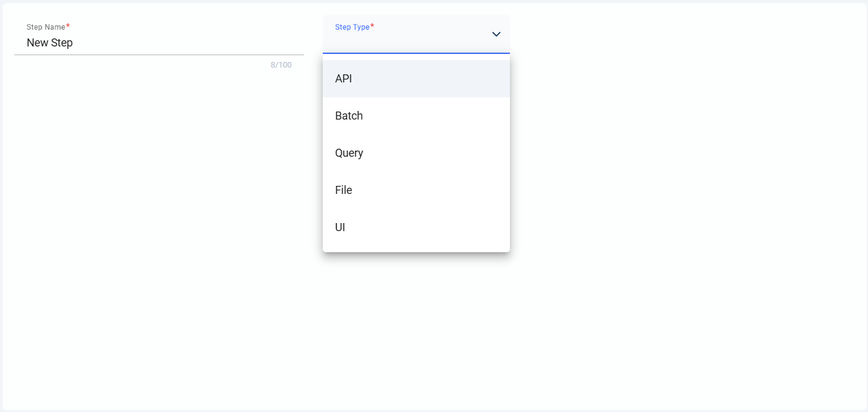Click the 8/100 character counter

[281, 65]
